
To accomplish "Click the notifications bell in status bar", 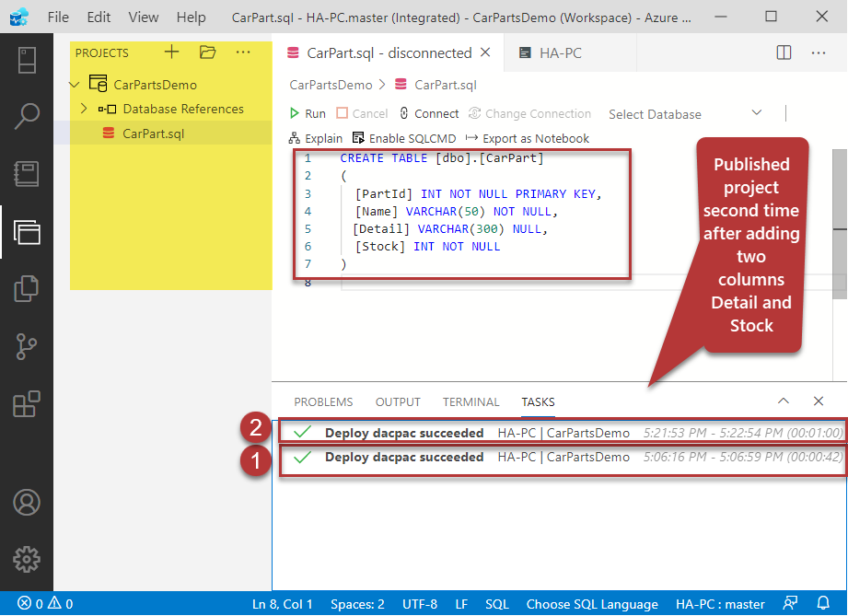I will [824, 604].
